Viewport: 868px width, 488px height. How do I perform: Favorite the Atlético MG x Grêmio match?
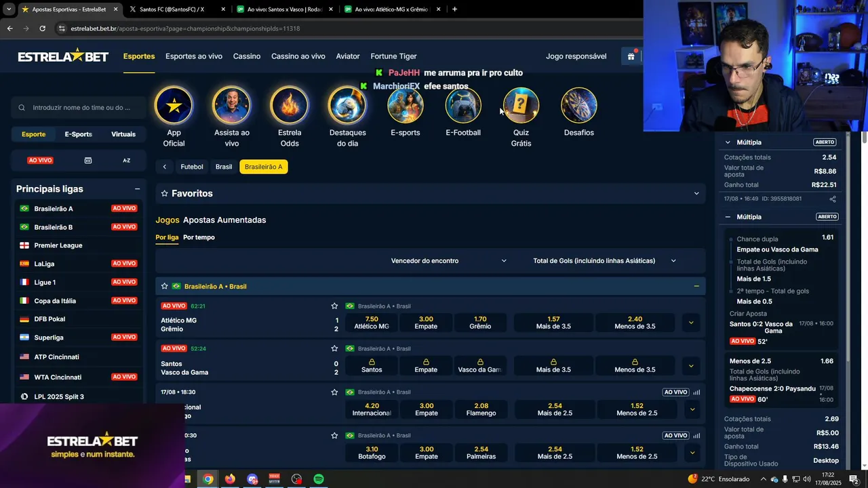[334, 306]
